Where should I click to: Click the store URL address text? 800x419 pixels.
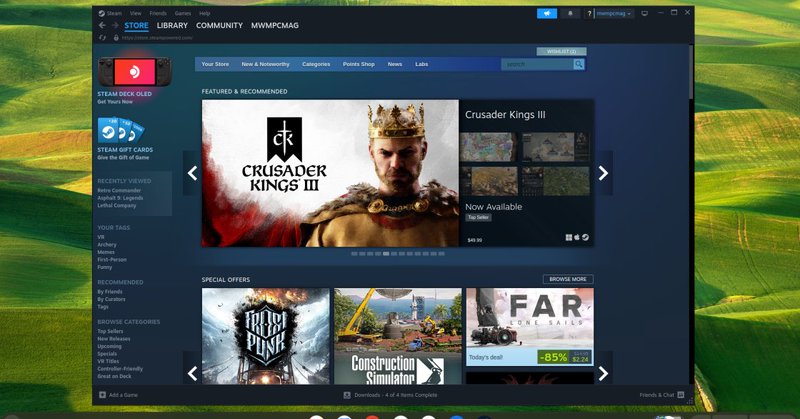click(157, 38)
